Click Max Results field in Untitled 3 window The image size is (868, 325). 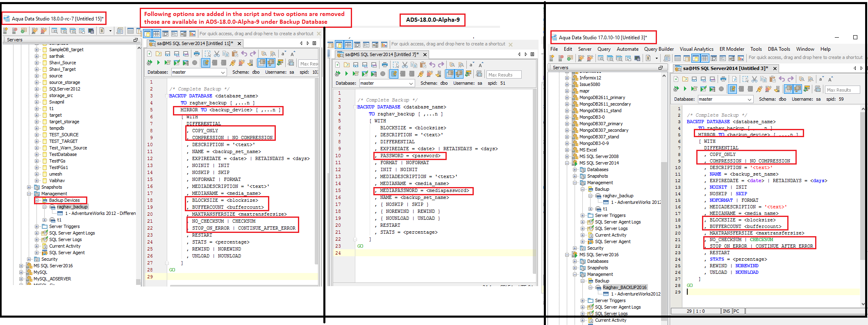[x=843, y=90]
